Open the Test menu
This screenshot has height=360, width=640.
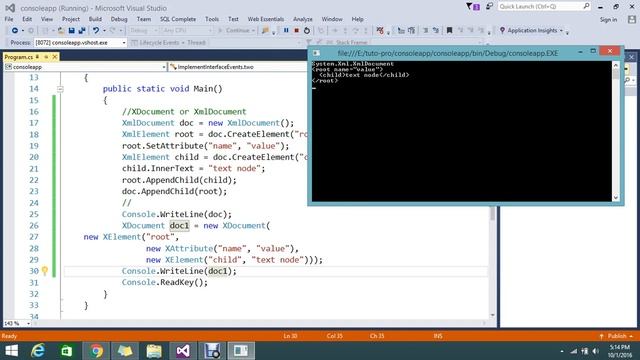click(x=233, y=19)
